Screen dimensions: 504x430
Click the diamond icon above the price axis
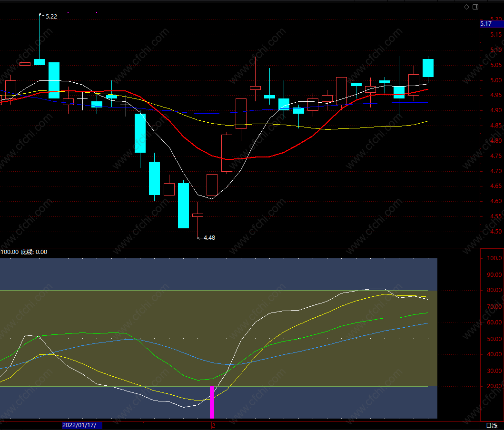(466, 7)
